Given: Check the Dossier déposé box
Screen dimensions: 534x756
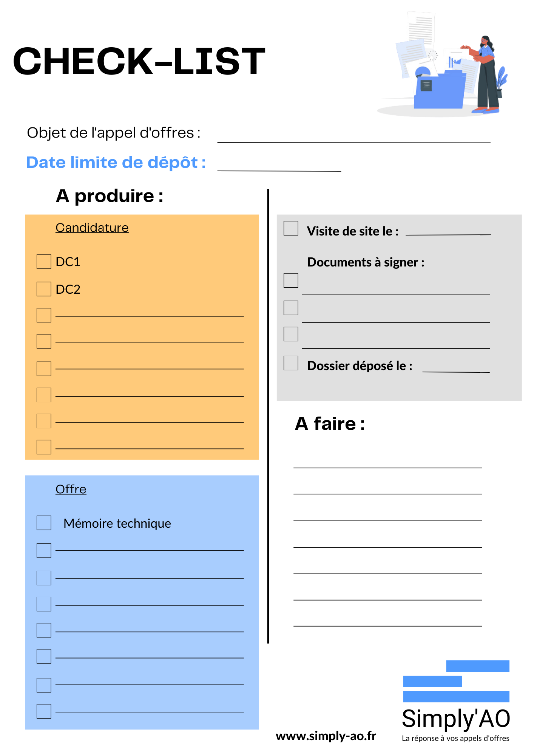Looking at the screenshot, I should [291, 363].
